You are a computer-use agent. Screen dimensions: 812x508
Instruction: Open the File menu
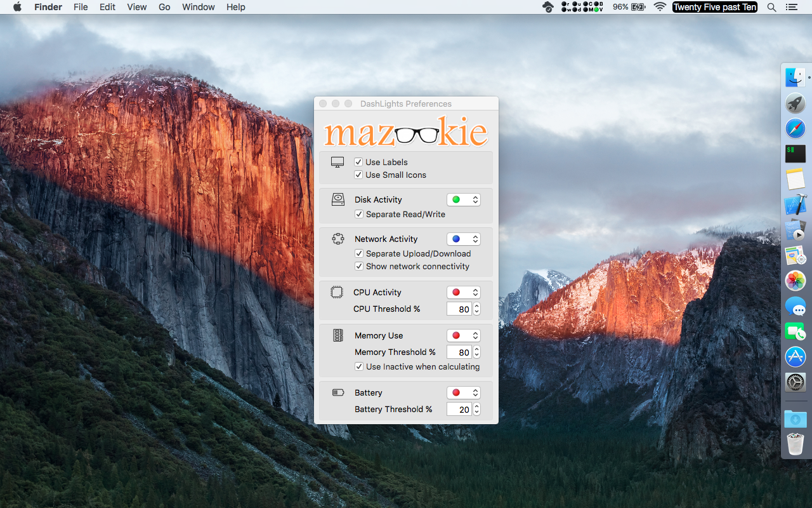point(81,7)
